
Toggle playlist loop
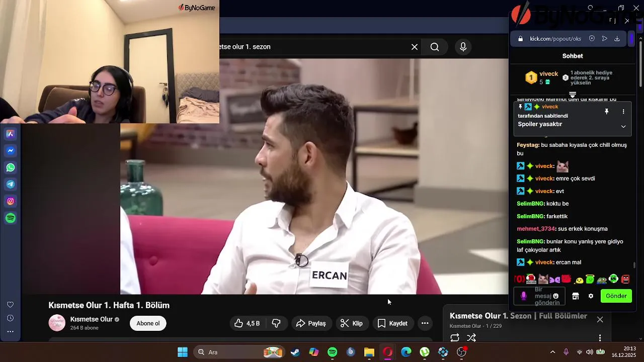[x=455, y=338]
